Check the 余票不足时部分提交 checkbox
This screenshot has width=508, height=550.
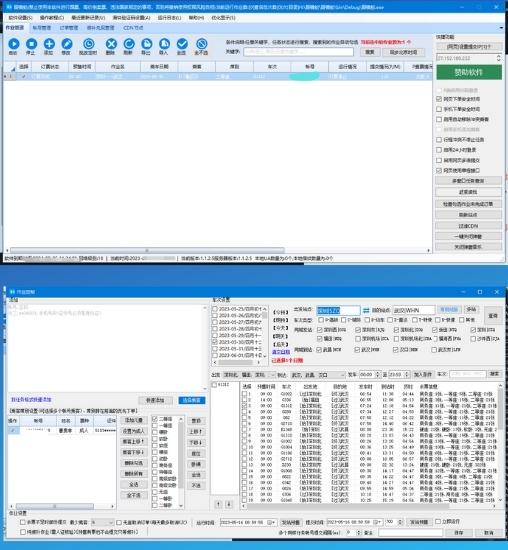tap(23, 522)
